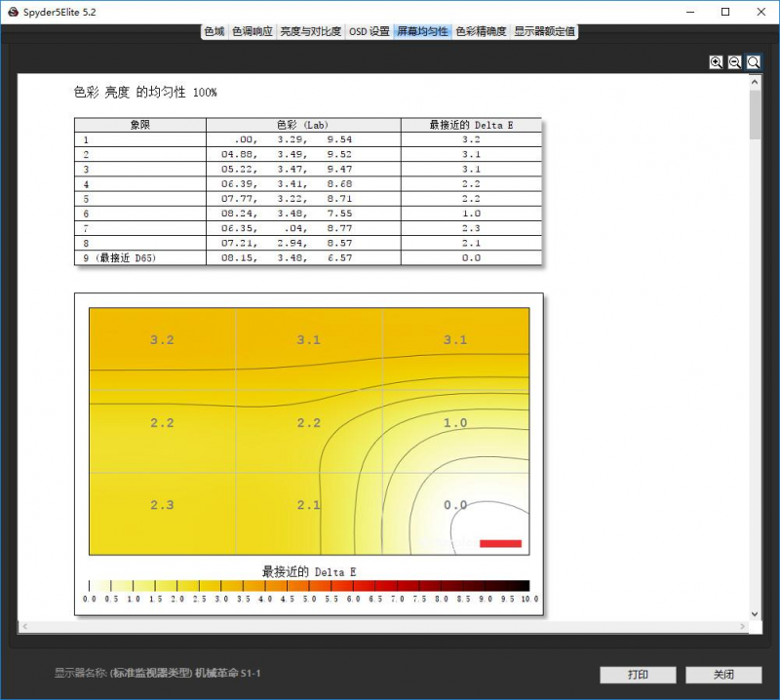780x700 pixels.
Task: Switch to the 显示器额定值 tab
Action: [545, 31]
